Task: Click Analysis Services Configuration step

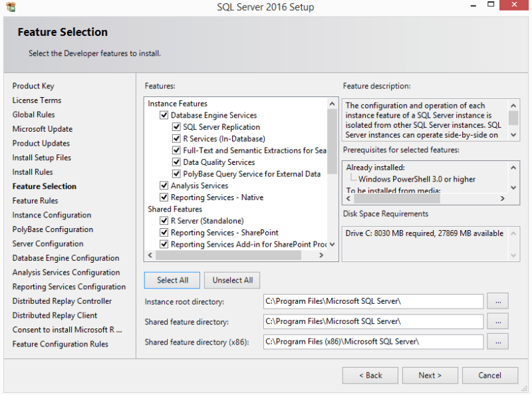Action: [66, 273]
